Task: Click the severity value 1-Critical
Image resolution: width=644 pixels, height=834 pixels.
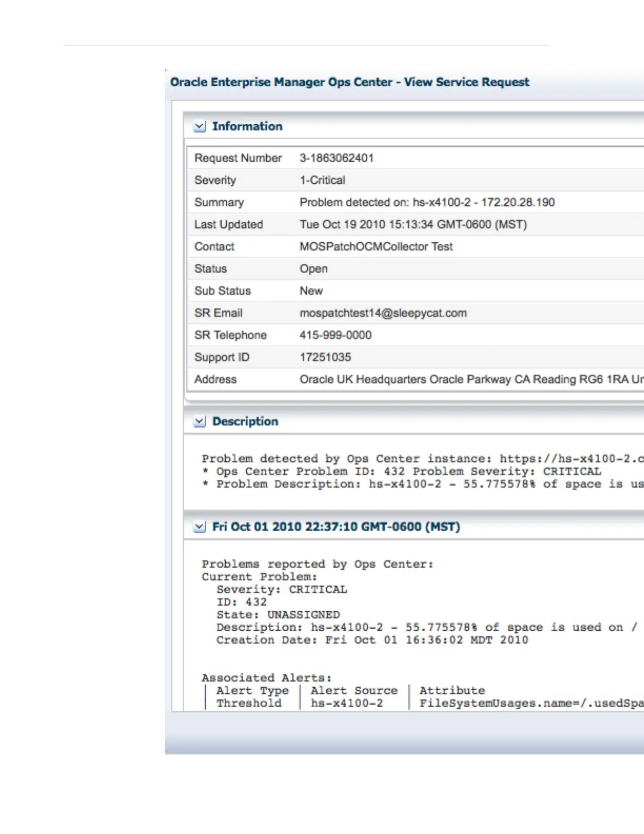Action: coord(323,180)
